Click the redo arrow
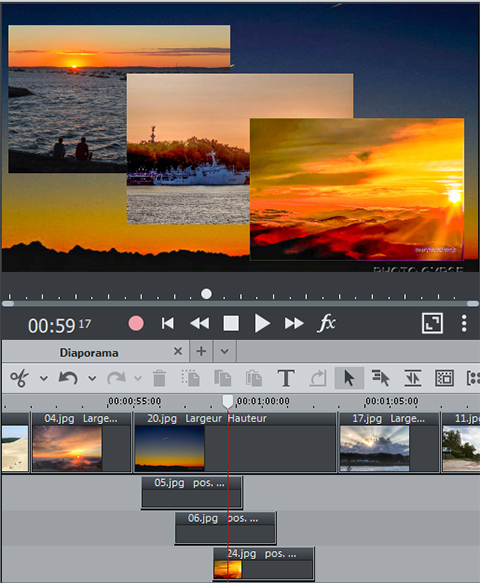 [x=116, y=378]
